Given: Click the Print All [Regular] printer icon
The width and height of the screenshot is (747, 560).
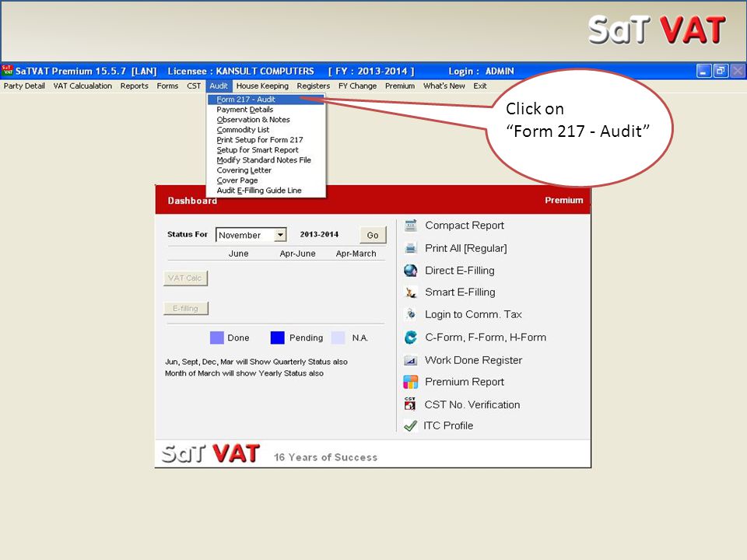Looking at the screenshot, I should pos(411,248).
